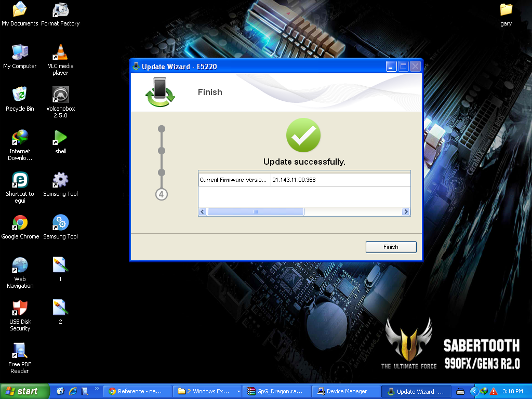Open the USB Disk Security icon

pos(20,308)
